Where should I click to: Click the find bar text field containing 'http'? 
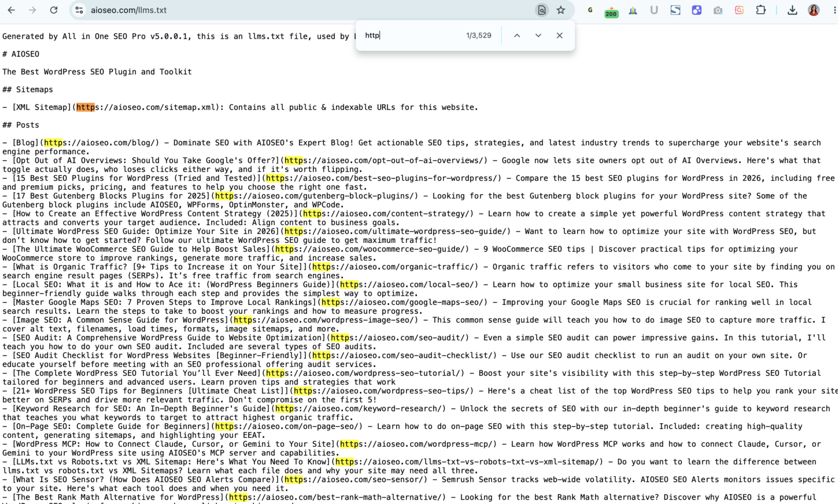[x=412, y=35]
